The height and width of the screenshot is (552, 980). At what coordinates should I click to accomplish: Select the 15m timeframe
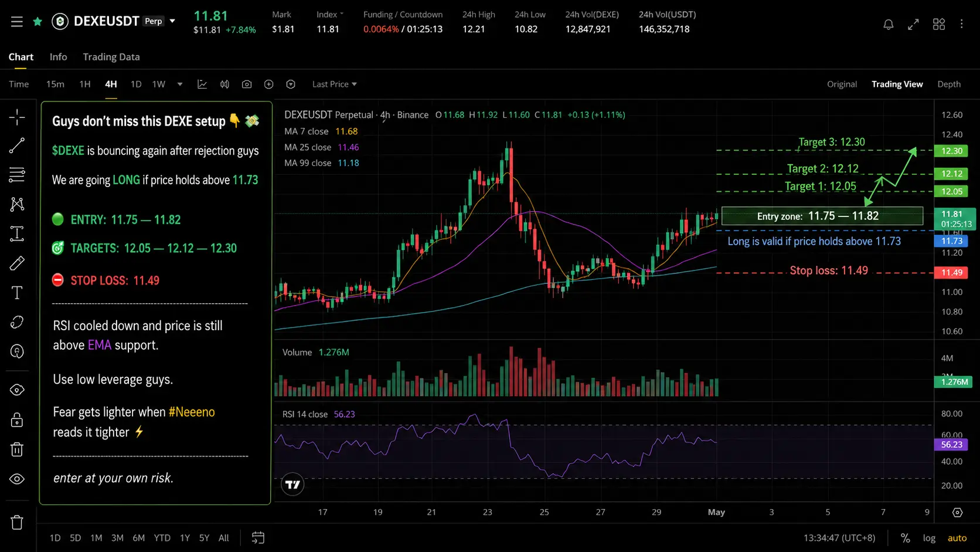(x=55, y=84)
